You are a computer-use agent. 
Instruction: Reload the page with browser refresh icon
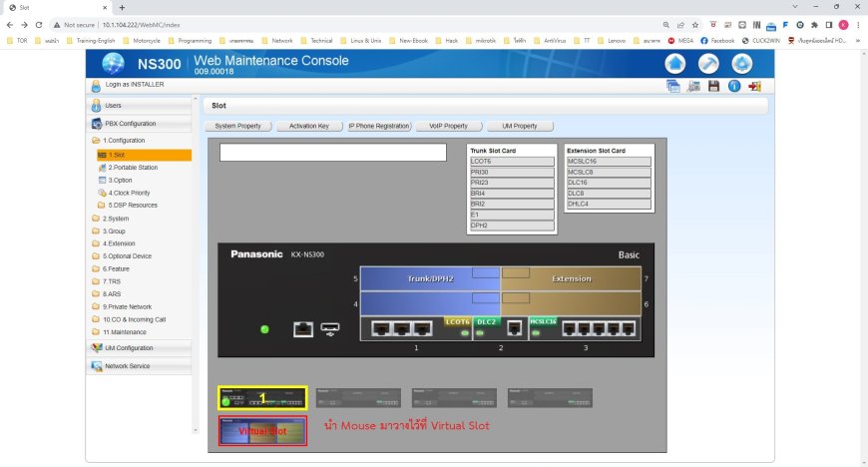(39, 25)
